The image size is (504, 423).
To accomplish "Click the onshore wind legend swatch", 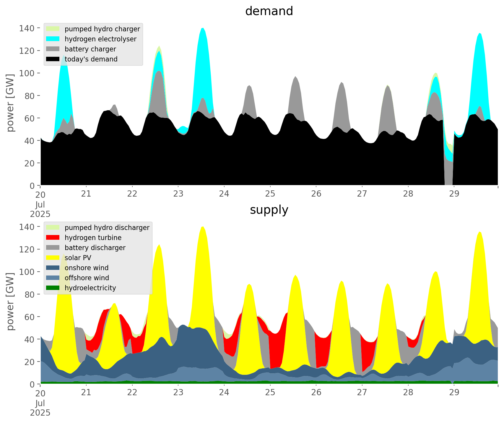I will (x=53, y=268).
